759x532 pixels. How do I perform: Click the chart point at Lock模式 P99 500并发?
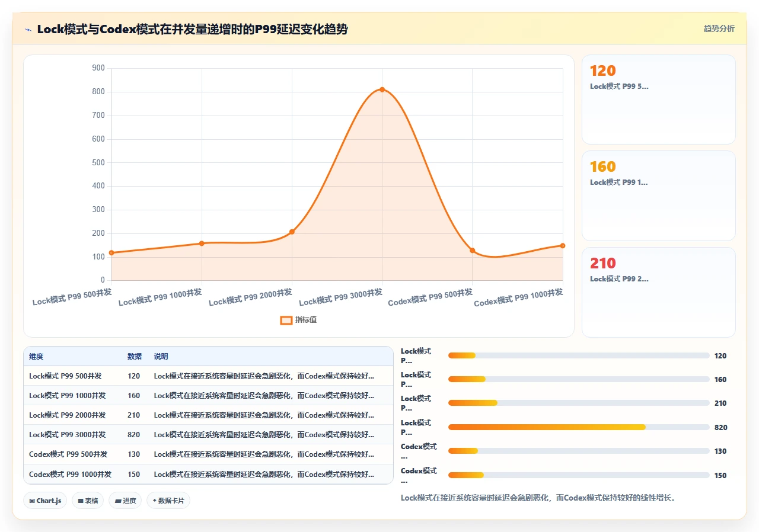point(111,253)
